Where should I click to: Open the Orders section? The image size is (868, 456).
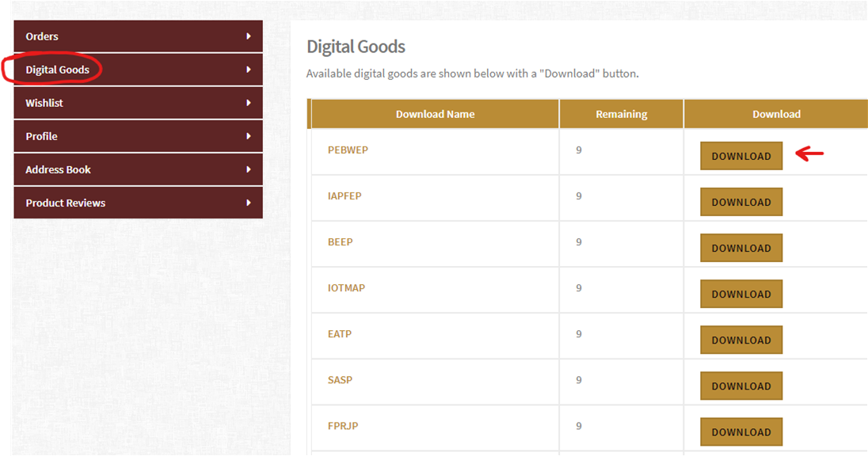[42, 36]
